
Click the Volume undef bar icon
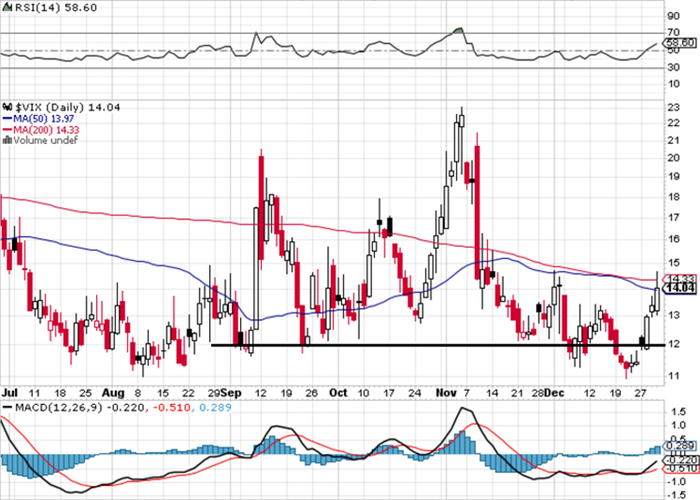coord(8,140)
